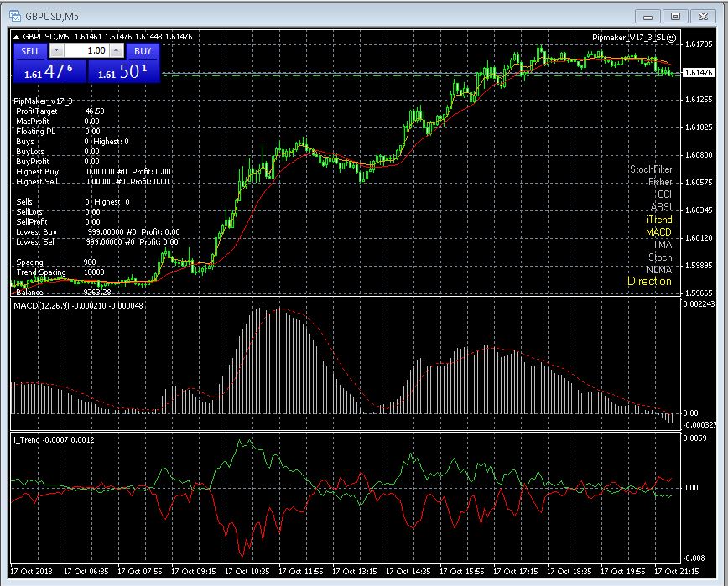Click the Fisher signal label
Viewport: 728px width, 586px height.
pos(660,182)
